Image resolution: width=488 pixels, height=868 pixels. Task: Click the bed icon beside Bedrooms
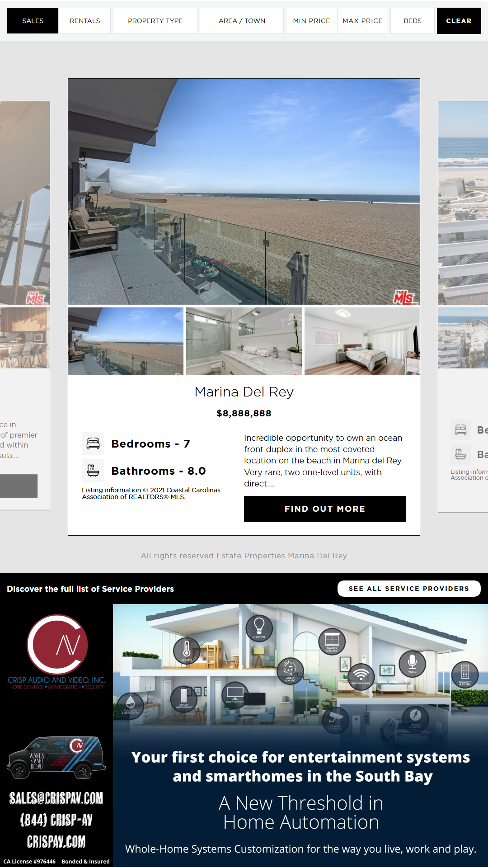(x=93, y=443)
